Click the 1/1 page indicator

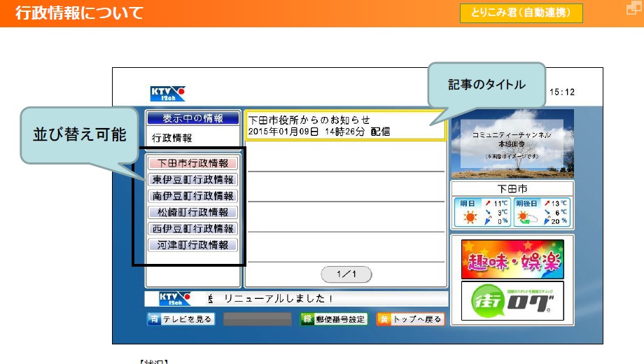point(346,274)
